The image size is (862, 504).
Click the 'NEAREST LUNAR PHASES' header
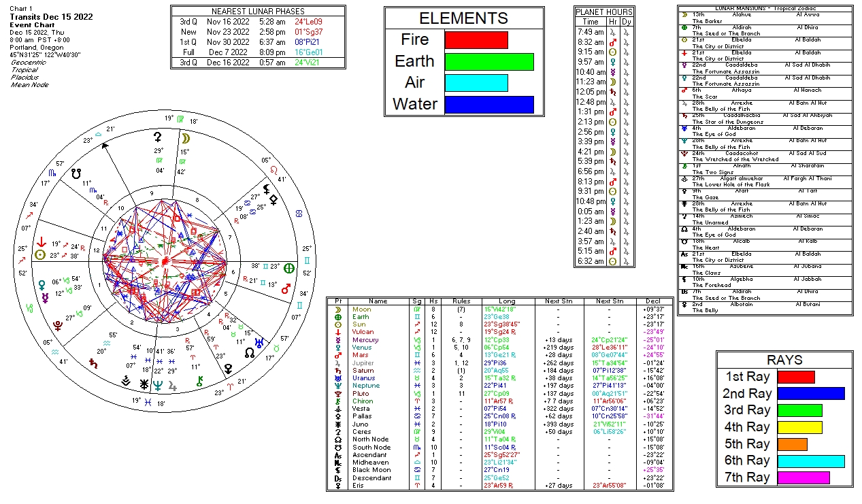[258, 12]
